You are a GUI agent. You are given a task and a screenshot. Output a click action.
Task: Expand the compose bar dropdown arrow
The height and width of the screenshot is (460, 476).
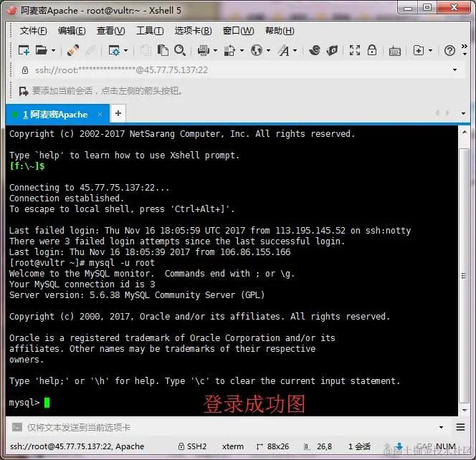tap(441, 428)
